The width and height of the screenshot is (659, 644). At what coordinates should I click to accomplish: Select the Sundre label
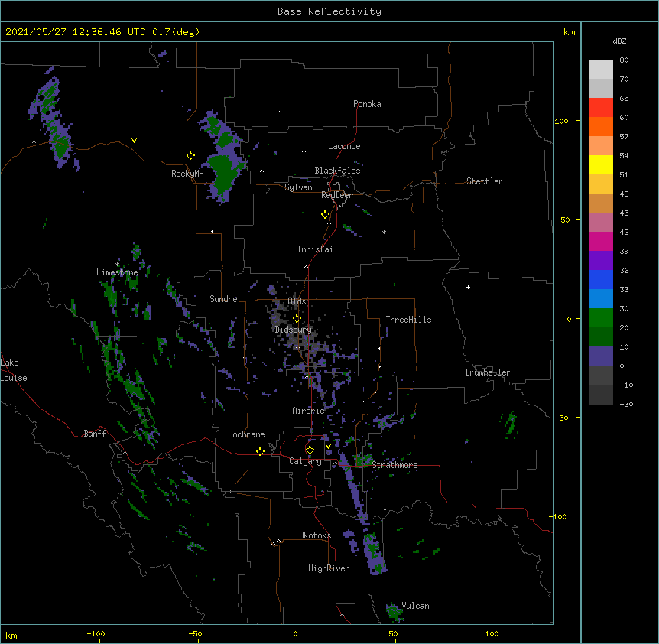pyautogui.click(x=223, y=299)
